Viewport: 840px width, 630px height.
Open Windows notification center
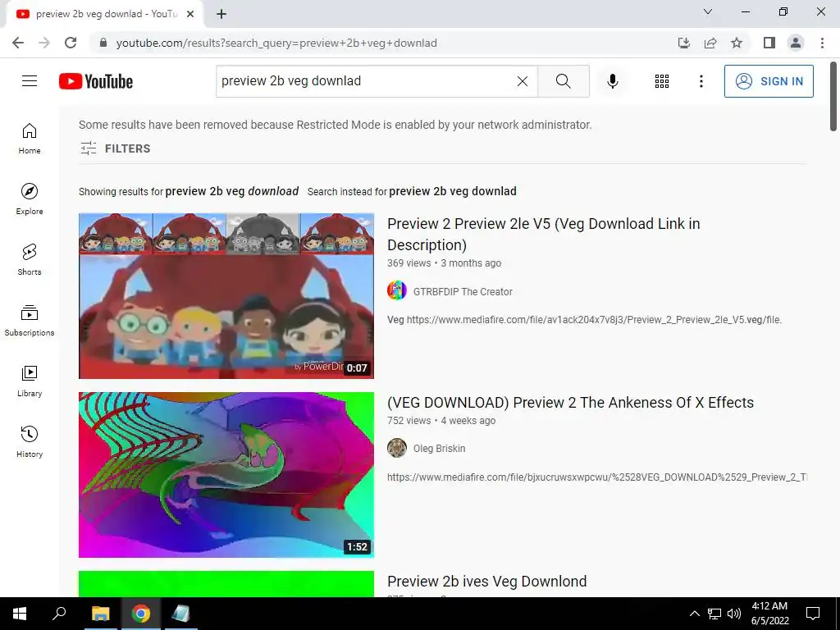coord(813,614)
